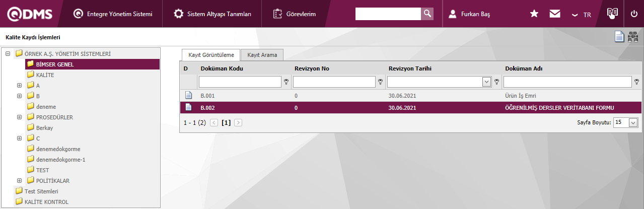Expand the PROSEDÜRLER folder node
644x209 pixels.
click(x=19, y=117)
